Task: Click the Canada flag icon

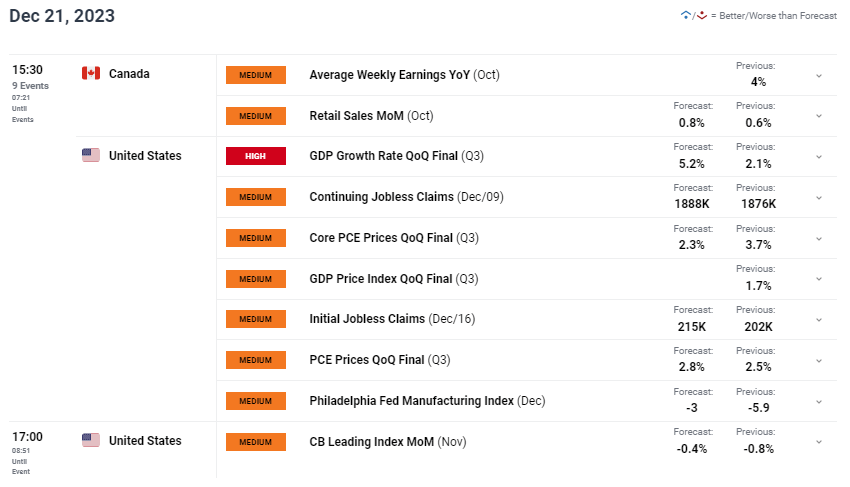Action: tap(91, 73)
